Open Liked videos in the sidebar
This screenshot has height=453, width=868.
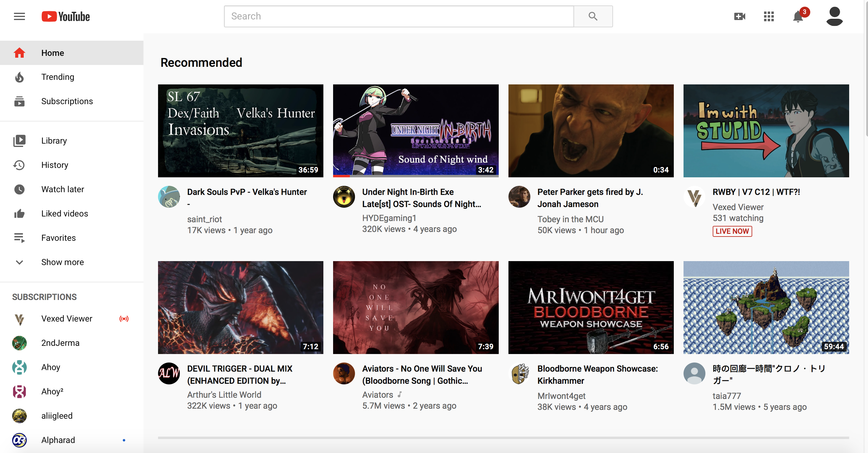pos(71,213)
